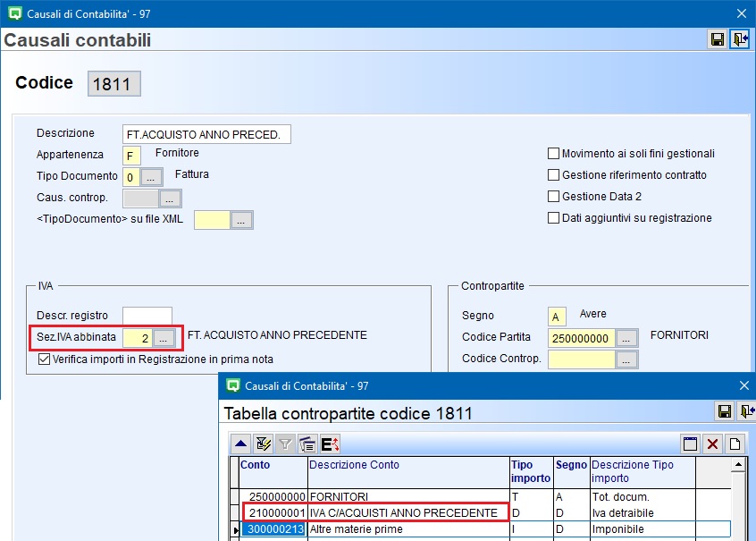Click the grid scrollbar up arrow
Viewport: 756px width, 541px height.
738,464
